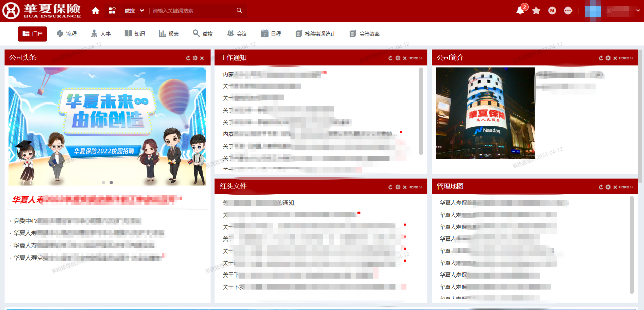Viewport: 644px width, 310px height.
Task: Open the more options ellipsis icon
Action: [x=568, y=11]
